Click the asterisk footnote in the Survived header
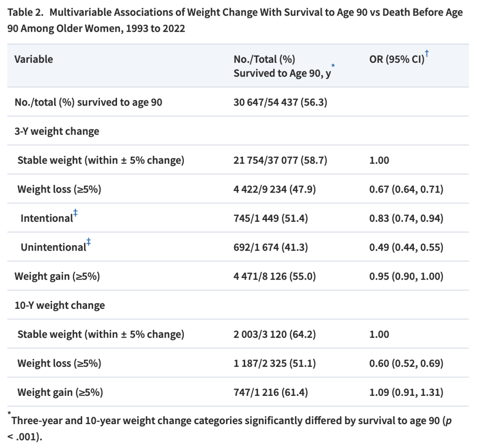Viewport: 477px width, 448px height. (x=333, y=66)
